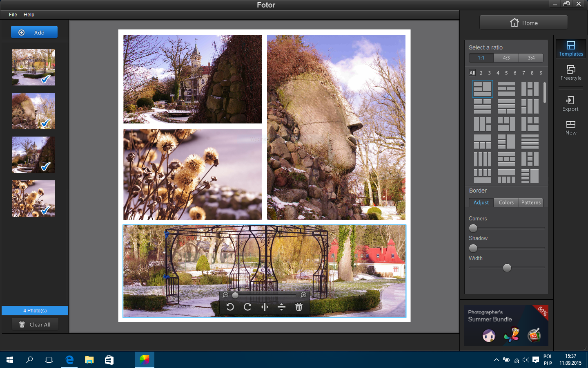Flip the selected photo horizontally

[x=265, y=307]
